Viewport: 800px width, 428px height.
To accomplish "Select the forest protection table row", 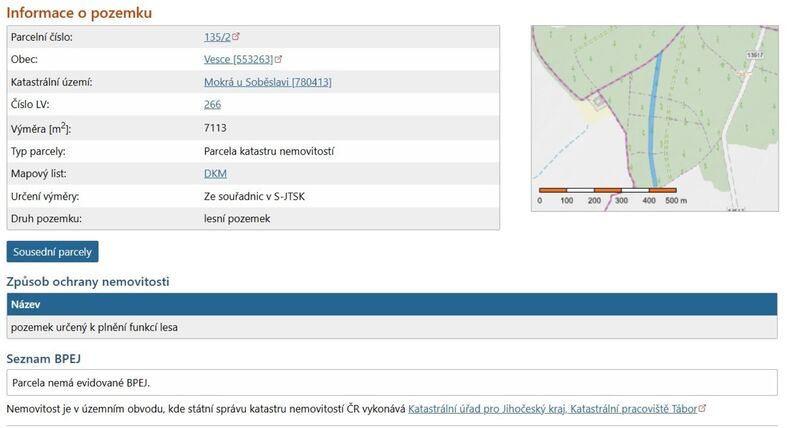I will click(391, 327).
